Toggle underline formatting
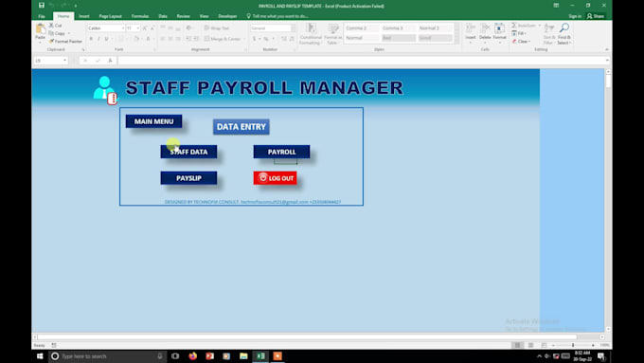 coord(106,39)
